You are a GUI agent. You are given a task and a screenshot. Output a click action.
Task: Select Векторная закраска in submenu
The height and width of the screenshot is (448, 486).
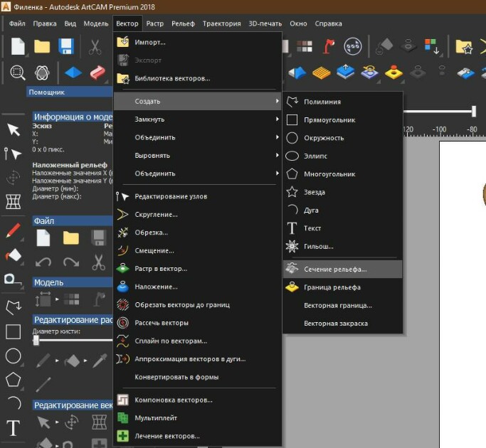tap(343, 324)
